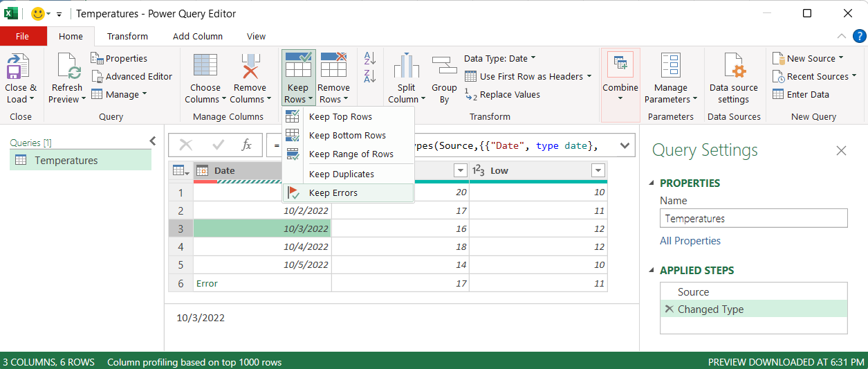Sort descending with the Z-A icon
Viewport: 868px width, 369px height.
click(369, 77)
